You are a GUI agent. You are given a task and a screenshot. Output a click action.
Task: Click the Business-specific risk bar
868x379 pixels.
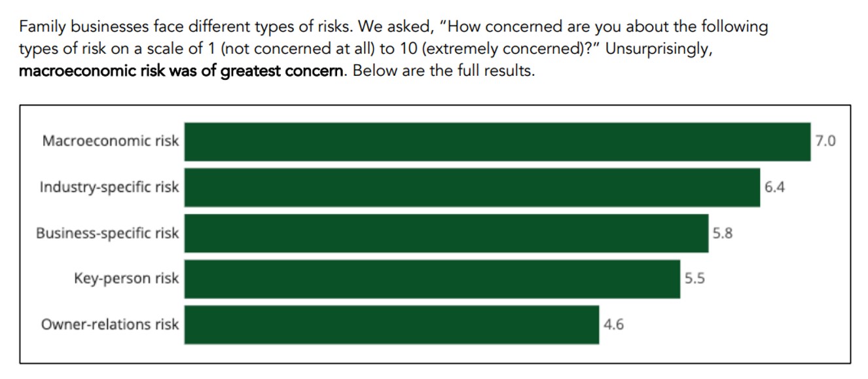(x=446, y=233)
